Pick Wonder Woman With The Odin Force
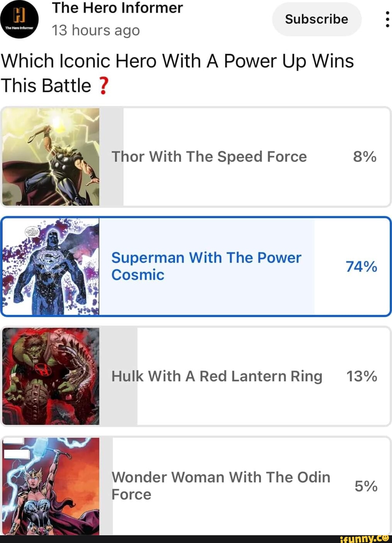392x543 pixels. [x=221, y=485]
